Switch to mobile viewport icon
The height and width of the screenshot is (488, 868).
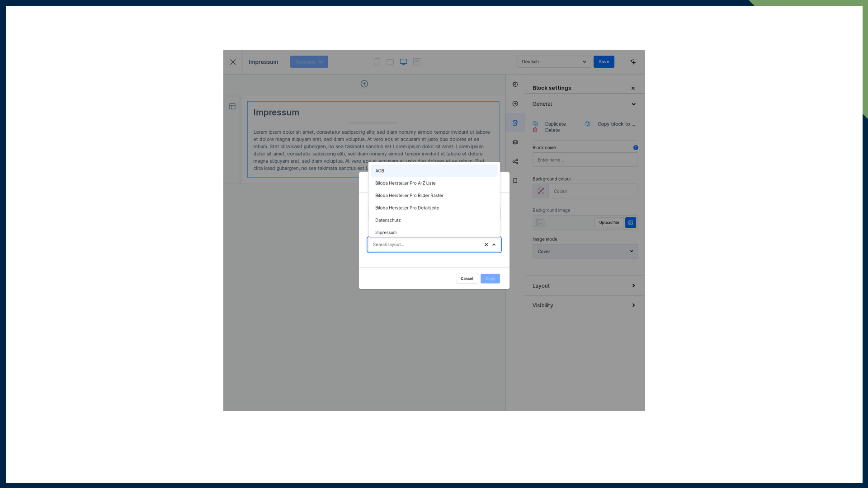pos(377,62)
